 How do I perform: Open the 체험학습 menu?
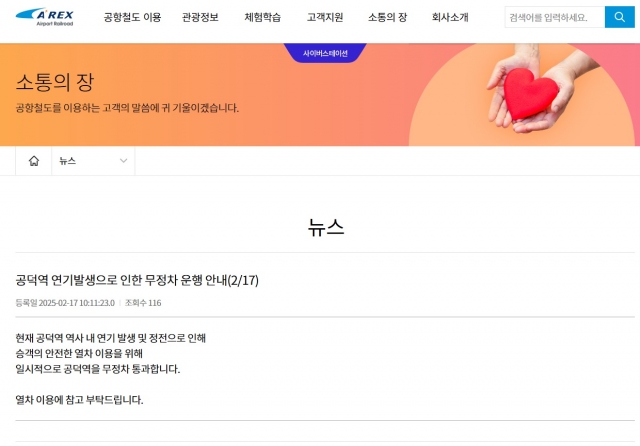point(262,17)
